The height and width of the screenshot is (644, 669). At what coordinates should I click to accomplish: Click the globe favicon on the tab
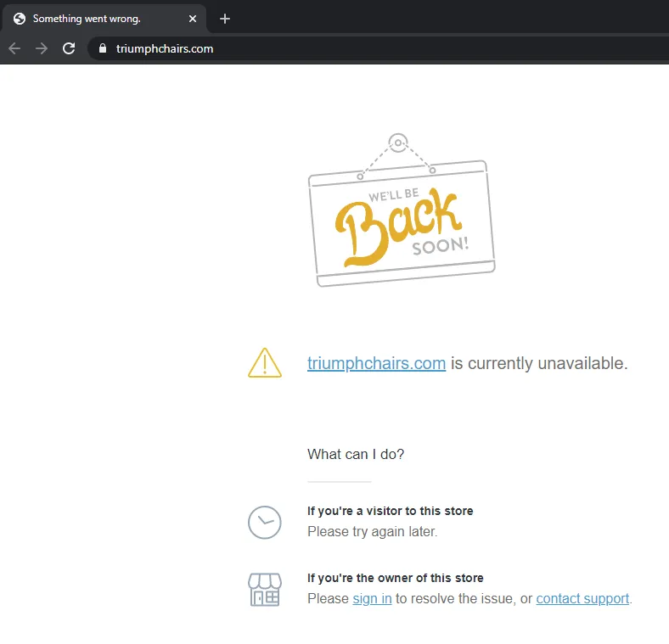tap(20, 19)
